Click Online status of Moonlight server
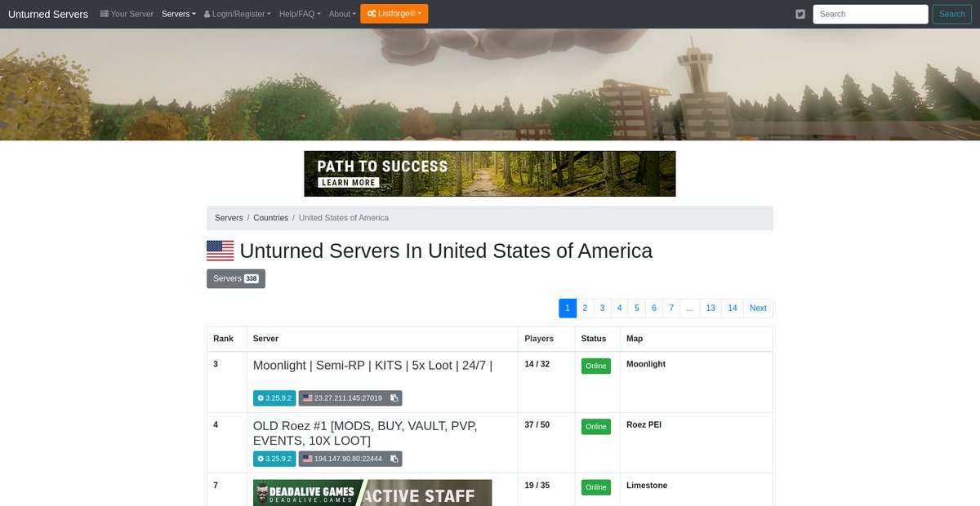Image resolution: width=980 pixels, height=506 pixels. click(x=596, y=366)
